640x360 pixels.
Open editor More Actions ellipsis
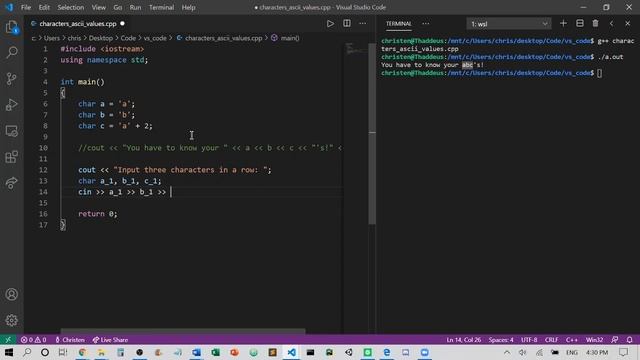(362, 24)
